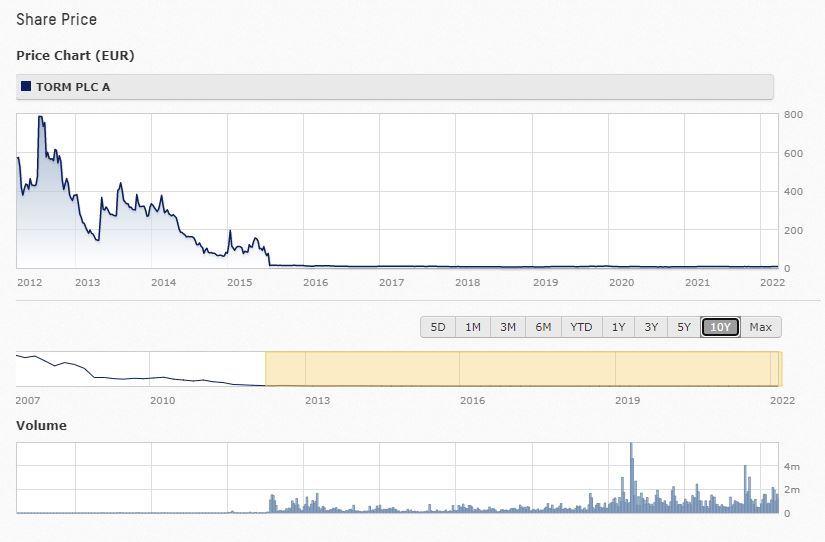
Task: Click navigator area left of 2010
Action: click(90, 370)
